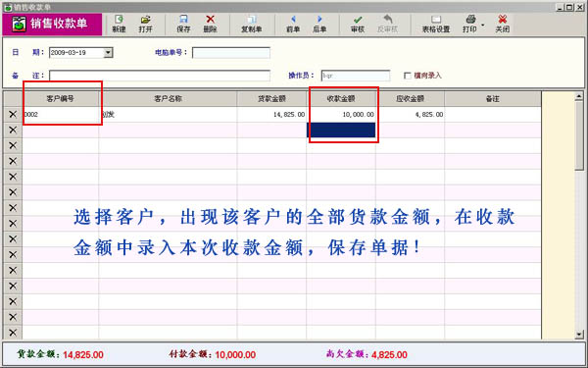Select the 4,825.00 应收金额 cell

coord(410,114)
